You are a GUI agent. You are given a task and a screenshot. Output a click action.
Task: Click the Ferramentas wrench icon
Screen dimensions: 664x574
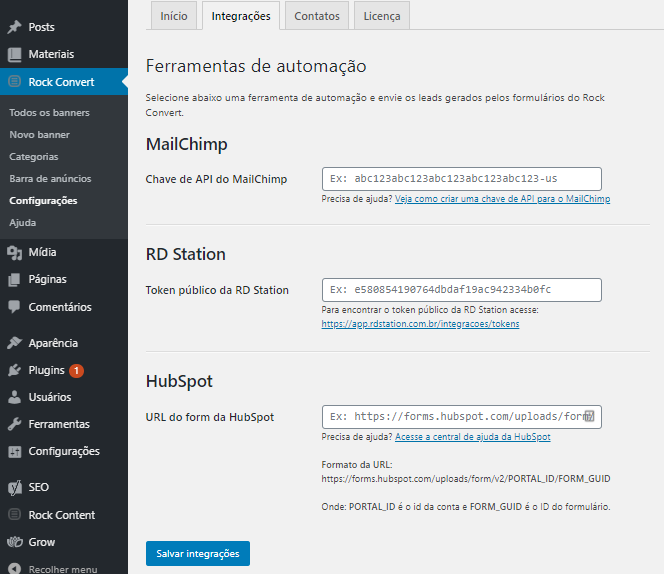point(14,424)
